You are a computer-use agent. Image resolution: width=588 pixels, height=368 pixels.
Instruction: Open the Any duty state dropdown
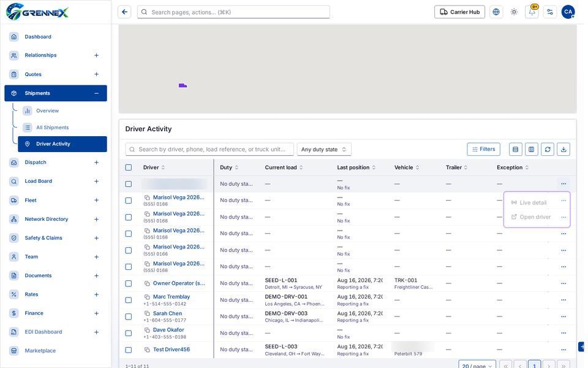point(324,149)
